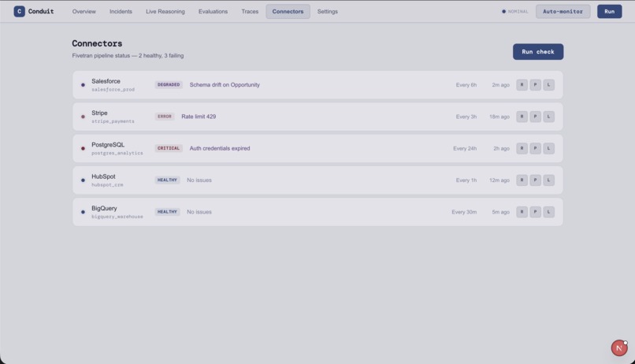635x364 pixels.
Task: Go to the Traces tab
Action: click(x=250, y=11)
